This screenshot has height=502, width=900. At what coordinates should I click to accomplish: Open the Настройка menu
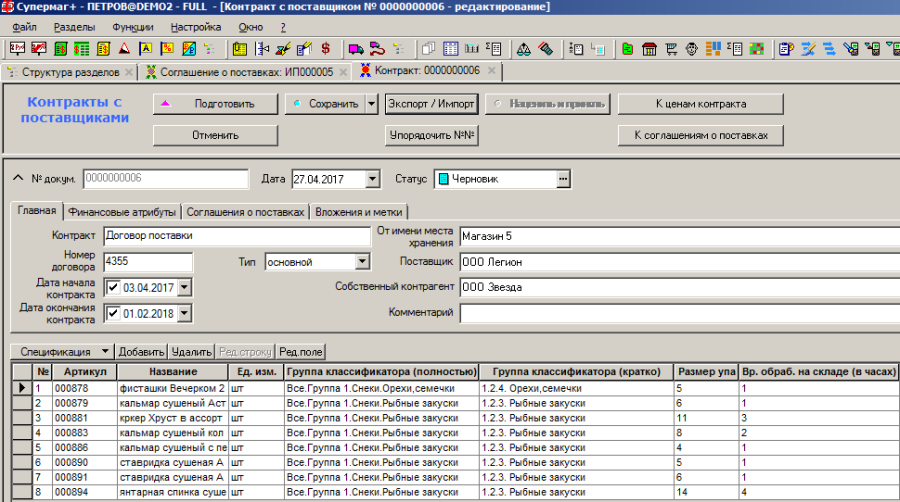point(196,27)
